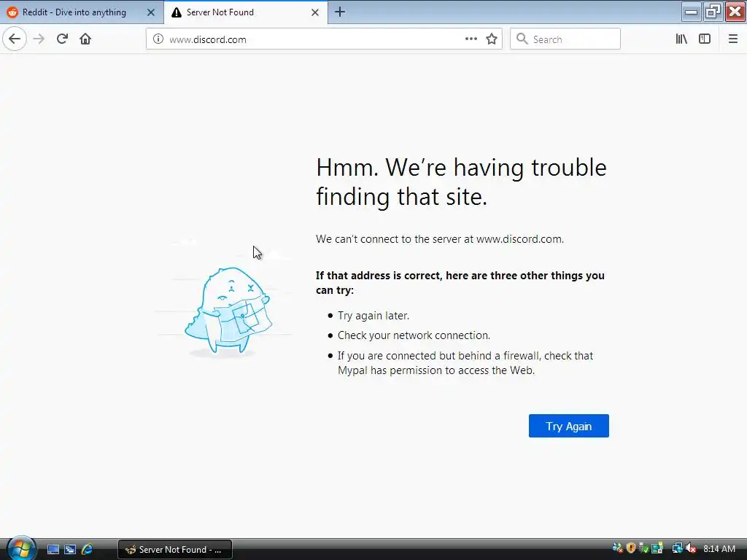Click the 'Try again later.' bullet text
The width and height of the screenshot is (747, 560).
[x=373, y=315]
